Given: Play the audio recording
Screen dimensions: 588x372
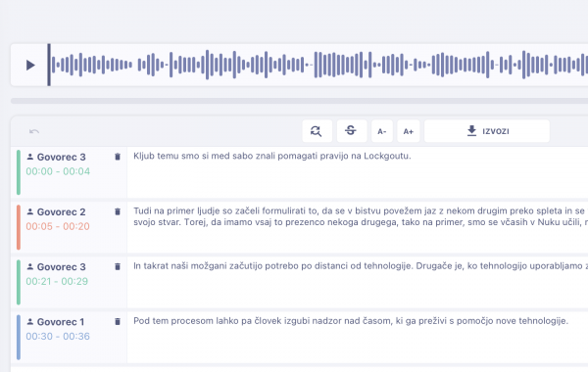Looking at the screenshot, I should [30, 66].
